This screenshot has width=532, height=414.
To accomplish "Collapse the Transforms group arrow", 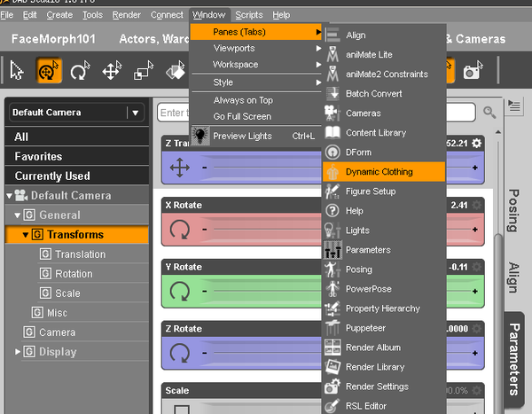I will point(26,235).
